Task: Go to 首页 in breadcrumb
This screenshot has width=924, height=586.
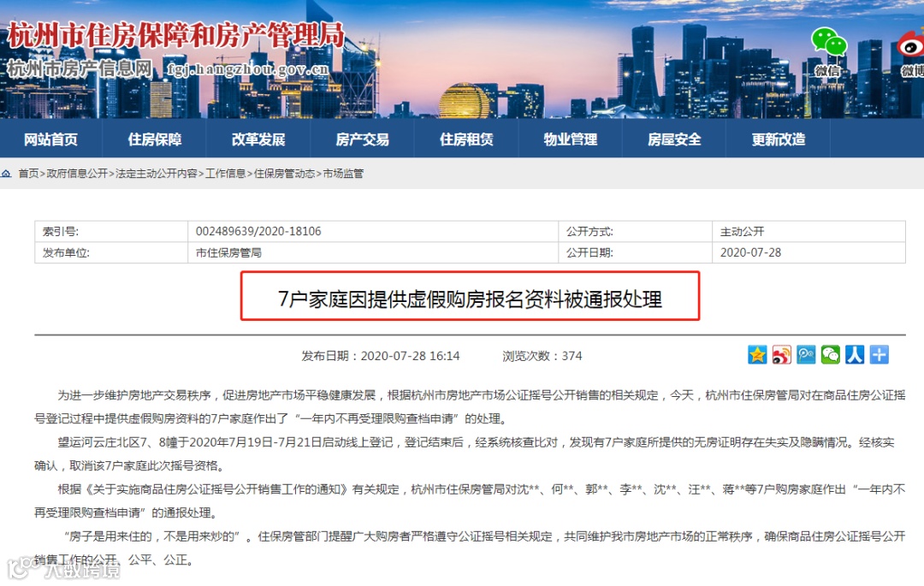Action: coord(28,173)
